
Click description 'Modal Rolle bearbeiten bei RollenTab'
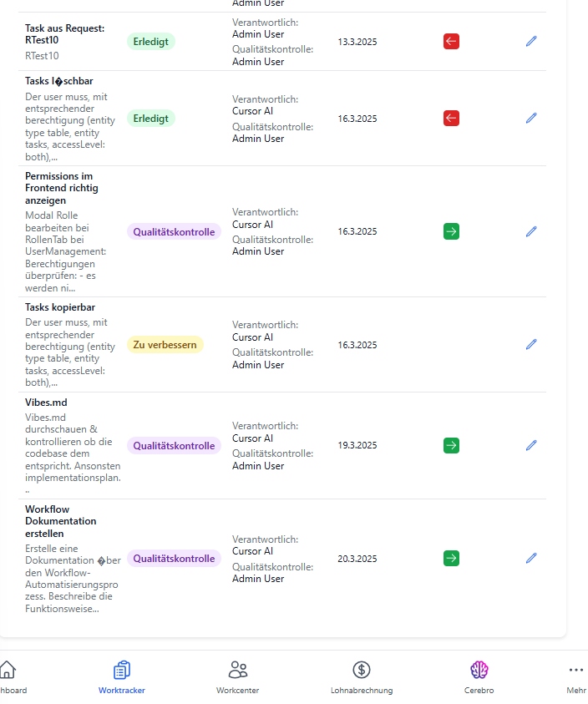pos(66,252)
